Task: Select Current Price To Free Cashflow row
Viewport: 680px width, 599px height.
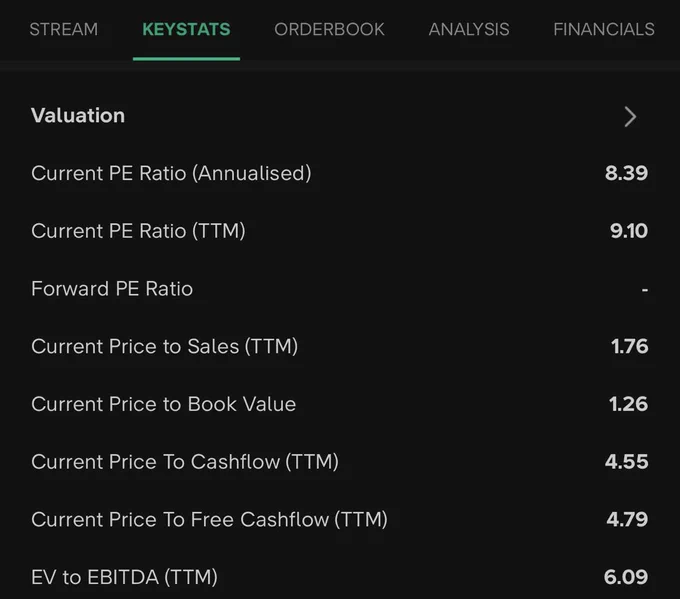Action: point(340,519)
